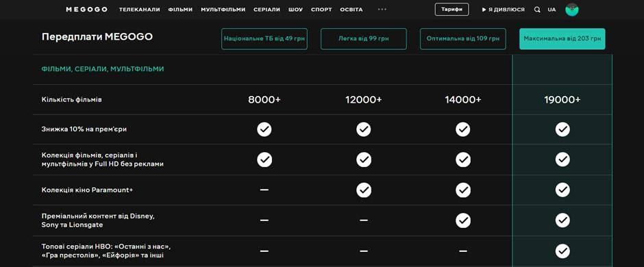
Task: Click Знижка 10% на прем'єри label
Action: click(x=84, y=129)
